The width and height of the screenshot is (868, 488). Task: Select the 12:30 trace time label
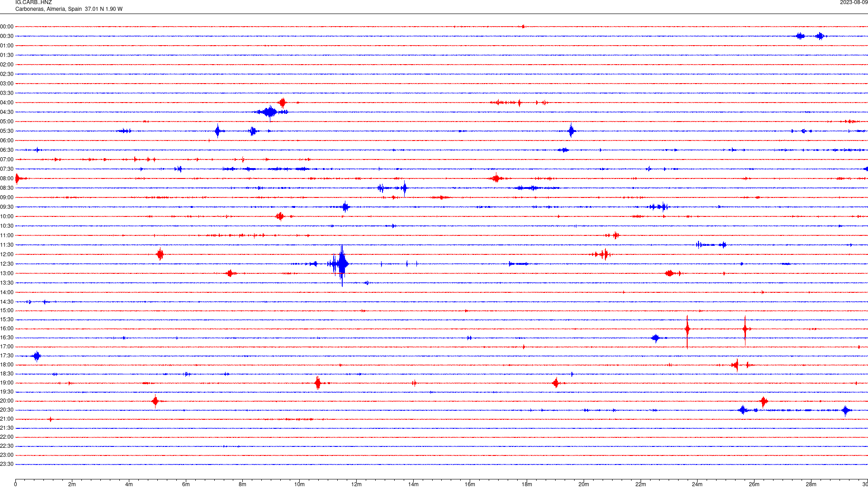(7, 264)
